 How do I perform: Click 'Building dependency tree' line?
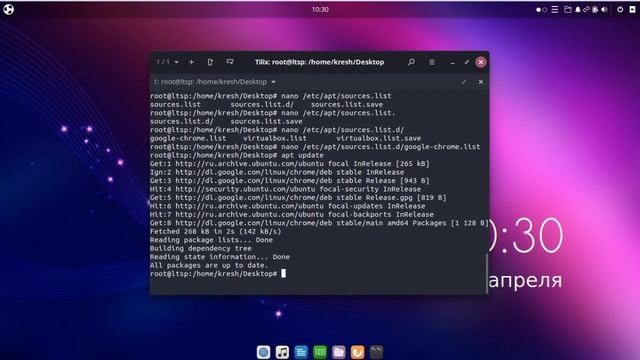click(200, 248)
